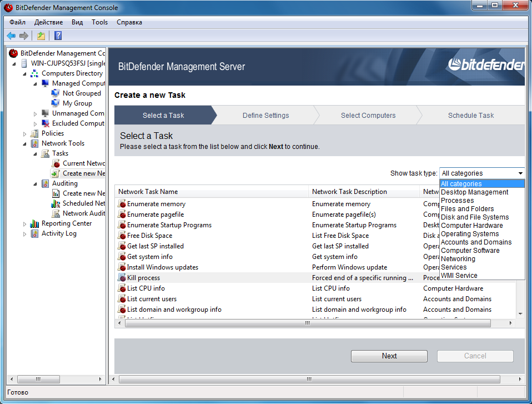532x404 pixels.
Task: Click the Kill process task icon
Action: coord(122,278)
